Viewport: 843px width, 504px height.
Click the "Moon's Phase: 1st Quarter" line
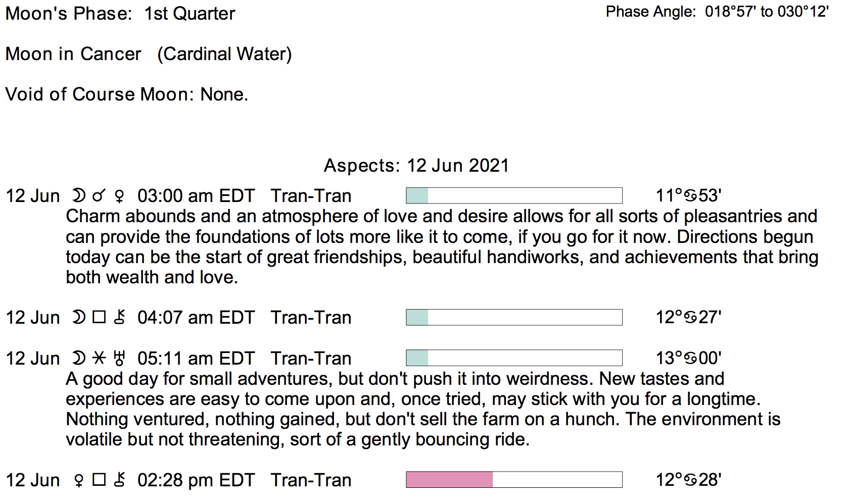[120, 14]
